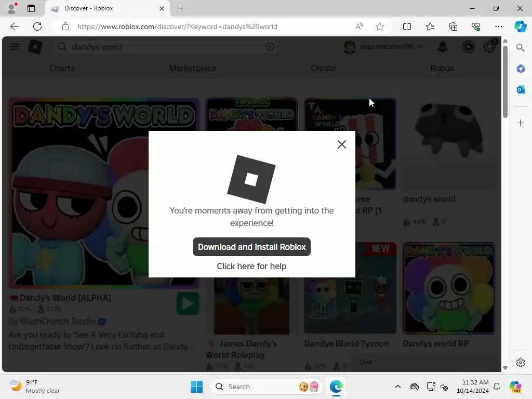
Task: Open a new browser tab
Action: (181, 8)
